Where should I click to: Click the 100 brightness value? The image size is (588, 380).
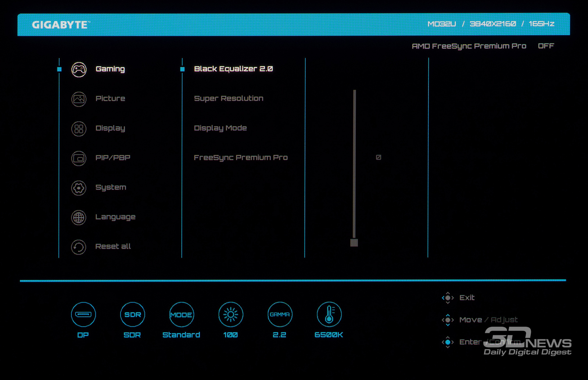pos(230,335)
